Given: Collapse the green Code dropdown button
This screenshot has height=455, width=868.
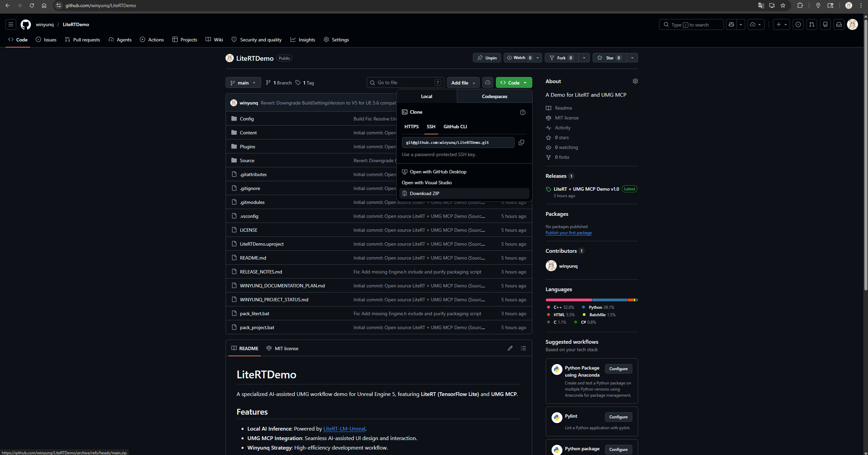Looking at the screenshot, I should tap(514, 83).
